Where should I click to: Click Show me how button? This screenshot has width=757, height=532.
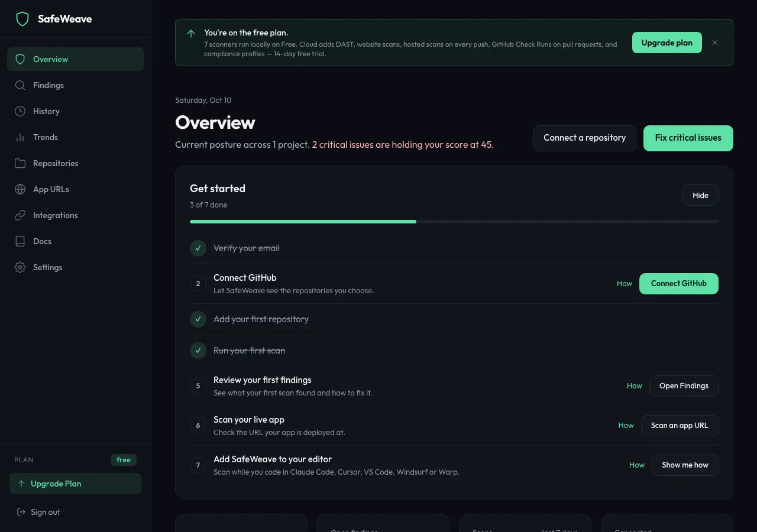click(x=685, y=465)
